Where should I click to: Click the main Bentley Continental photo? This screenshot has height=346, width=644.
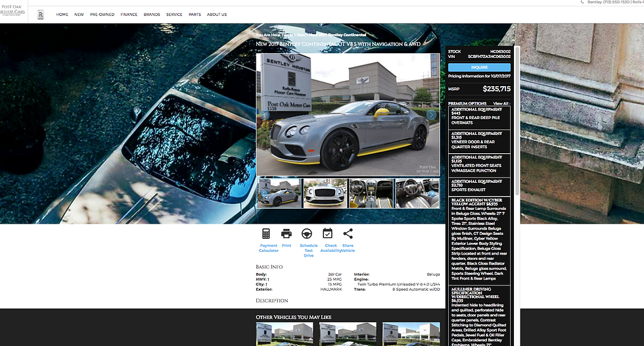(x=348, y=115)
